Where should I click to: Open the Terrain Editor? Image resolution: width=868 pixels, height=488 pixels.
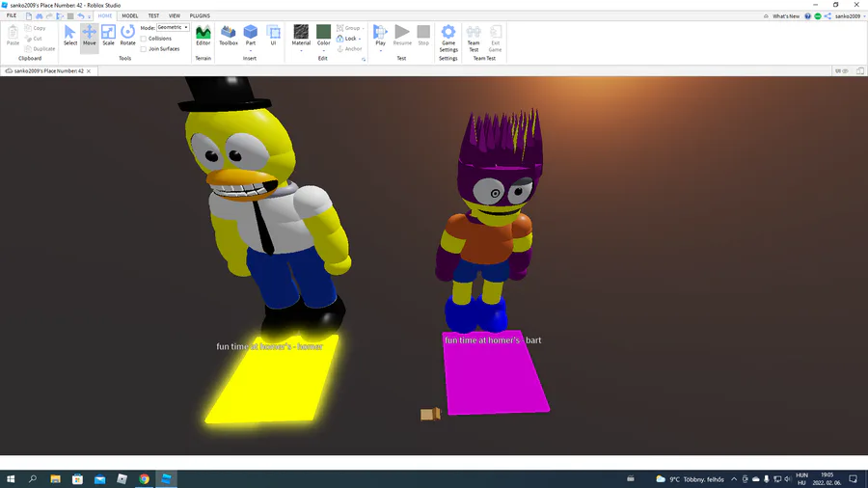coord(203,36)
